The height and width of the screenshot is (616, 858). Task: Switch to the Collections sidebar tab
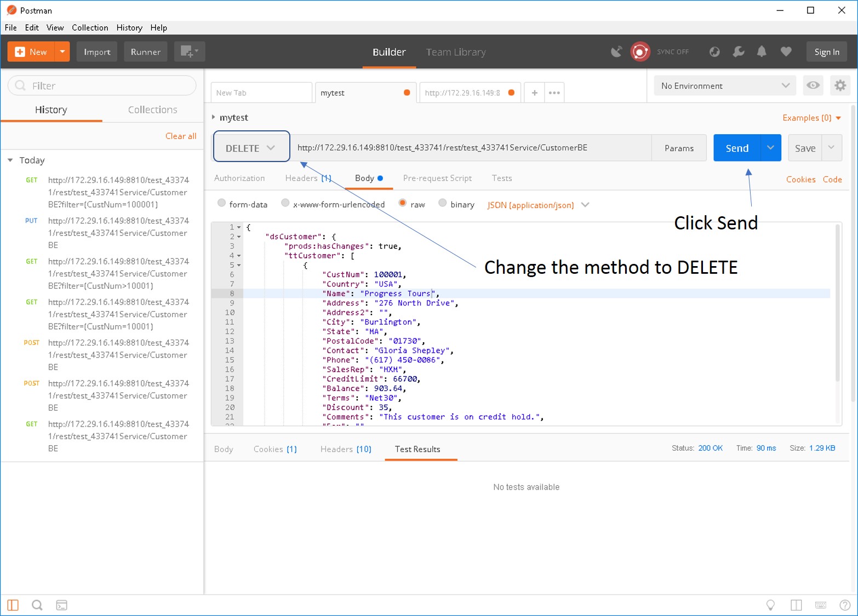[x=153, y=110]
